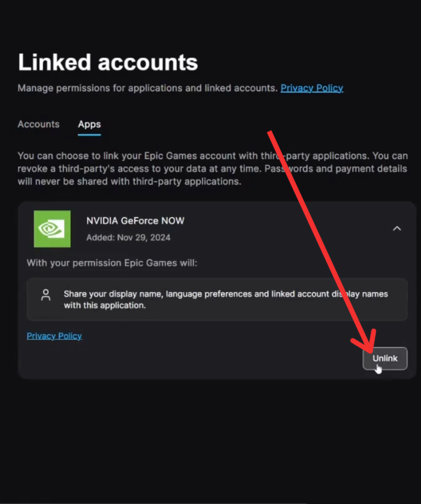Screen dimensions: 421x504
Task: Click the "With your permission Epic Games will" label
Action: tap(112, 263)
